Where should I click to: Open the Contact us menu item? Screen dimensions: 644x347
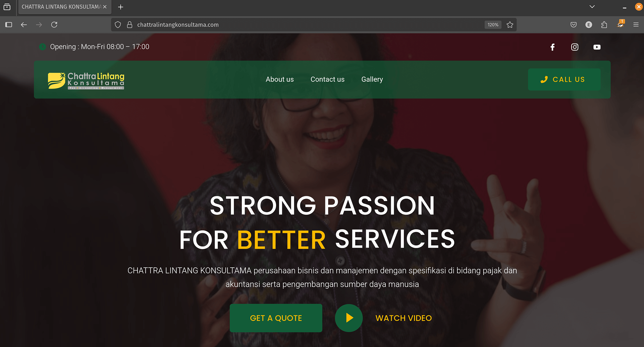point(327,79)
